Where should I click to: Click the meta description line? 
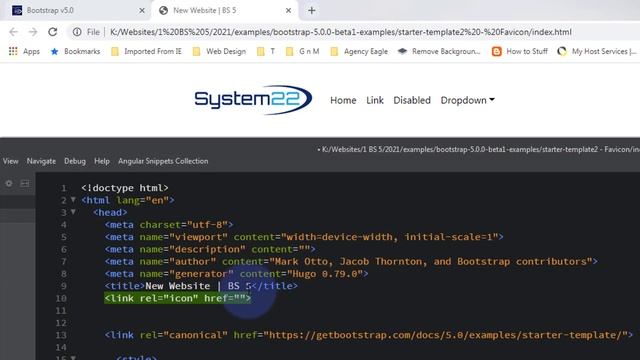pos(210,249)
